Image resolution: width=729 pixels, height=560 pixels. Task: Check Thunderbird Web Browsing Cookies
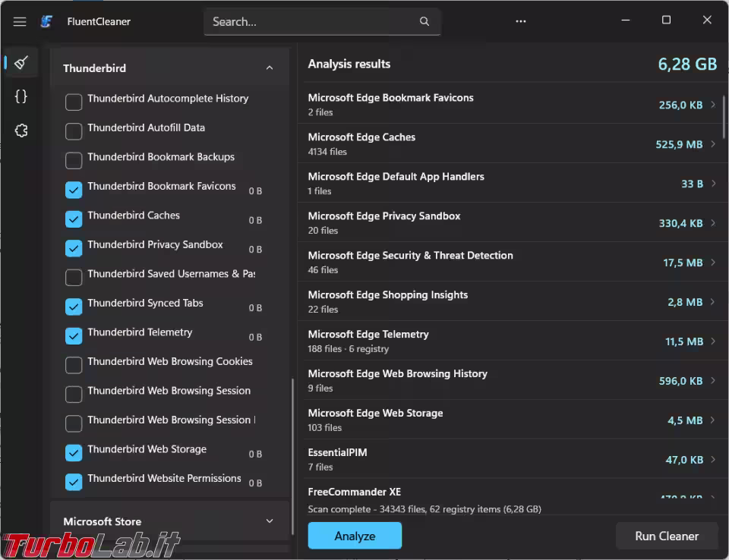[x=74, y=365]
